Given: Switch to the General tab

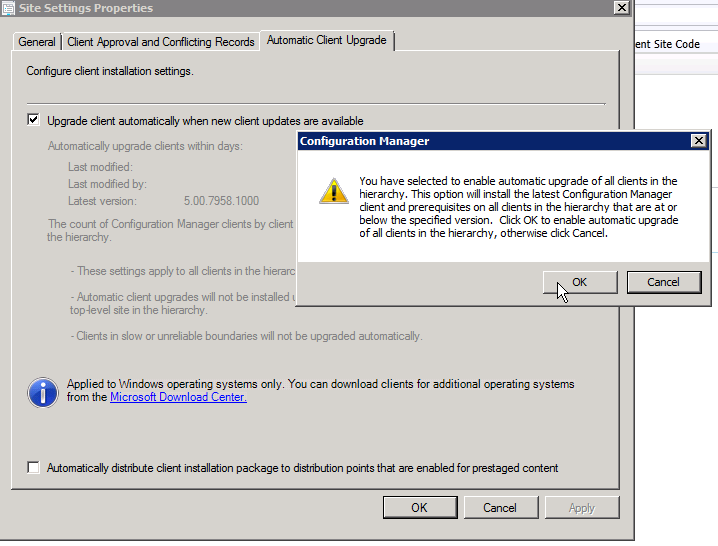Looking at the screenshot, I should click(x=37, y=42).
